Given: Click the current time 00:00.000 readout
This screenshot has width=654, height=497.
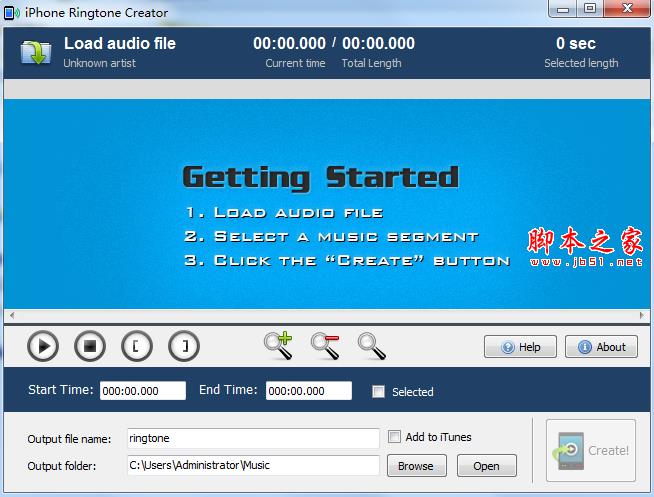Looking at the screenshot, I should click(x=289, y=43).
